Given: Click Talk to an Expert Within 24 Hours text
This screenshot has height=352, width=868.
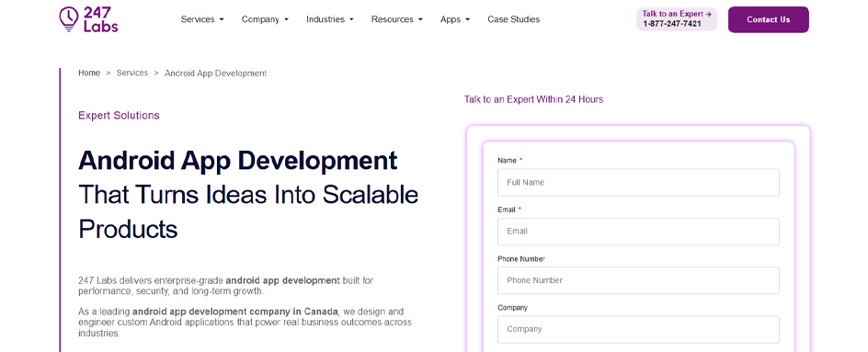Looking at the screenshot, I should (533, 99).
